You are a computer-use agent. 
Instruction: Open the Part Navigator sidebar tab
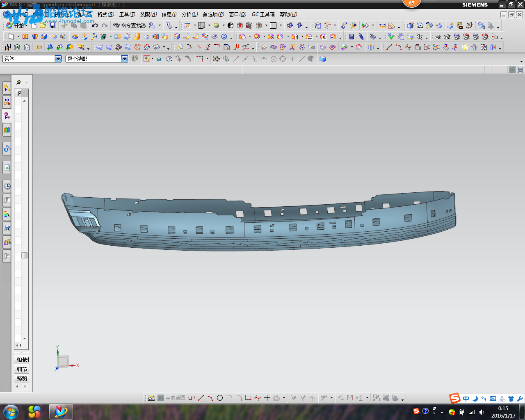7,116
